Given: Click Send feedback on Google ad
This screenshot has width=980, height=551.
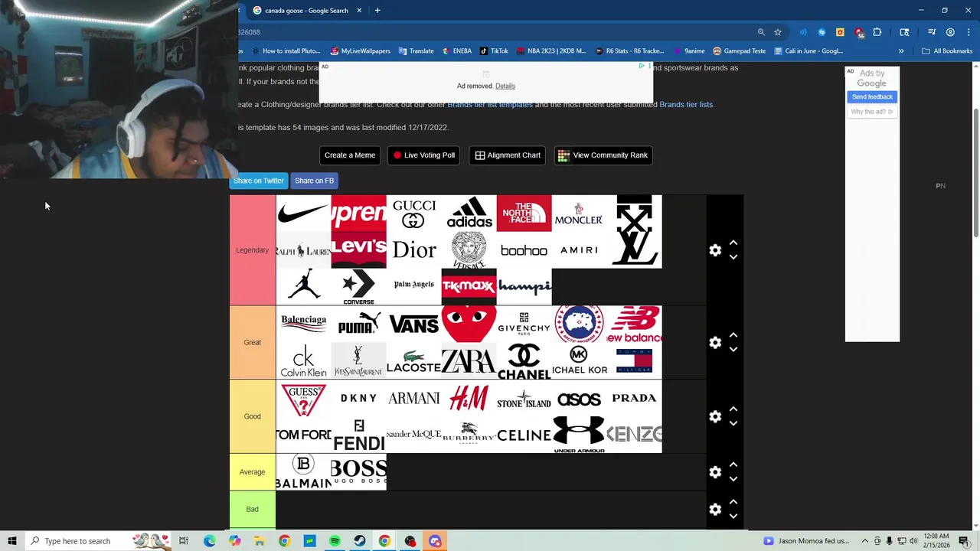Looking at the screenshot, I should 872,96.
